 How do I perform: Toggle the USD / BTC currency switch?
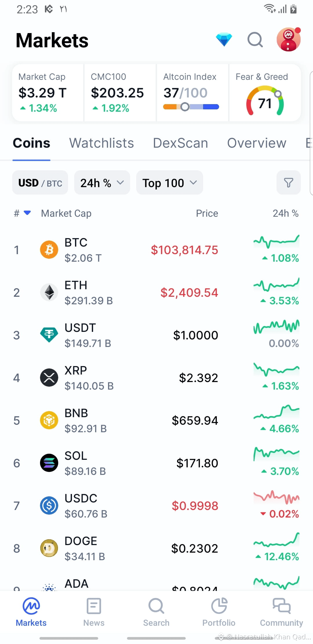[40, 182]
